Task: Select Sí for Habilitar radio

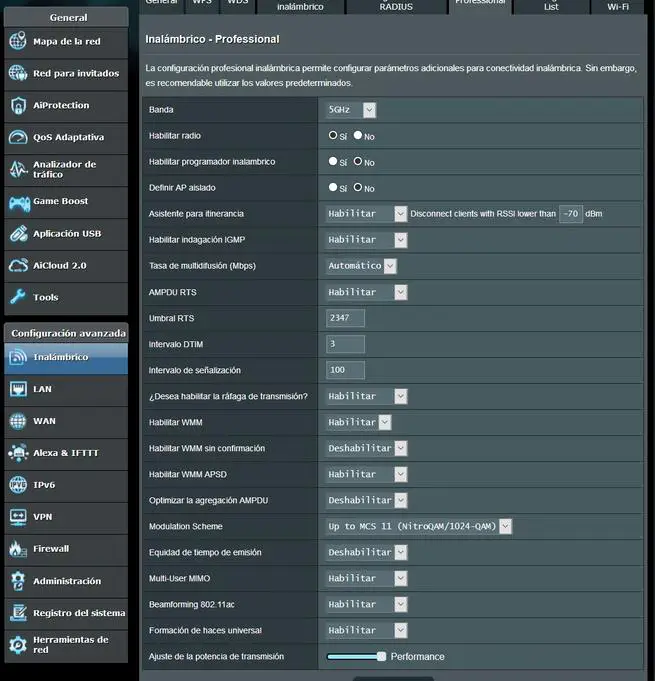Action: coord(333,135)
